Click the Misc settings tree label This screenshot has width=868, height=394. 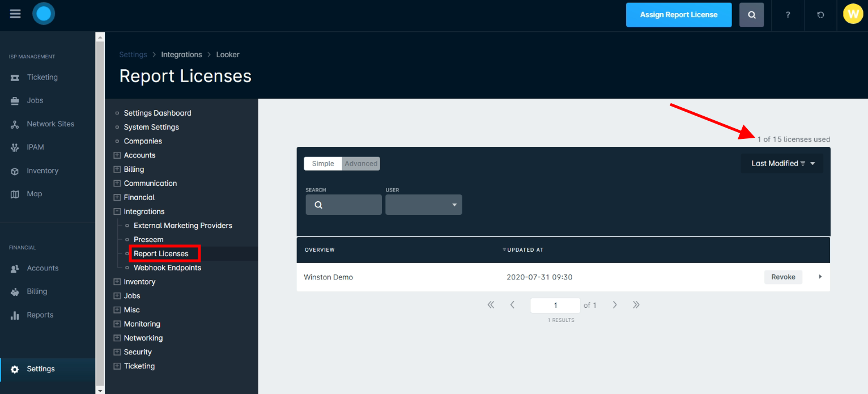131,310
